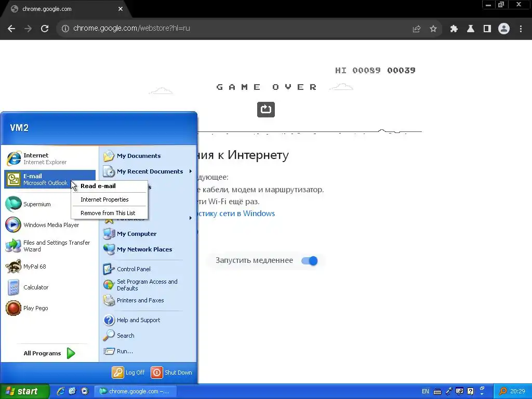Expand All Programs arrow
The image size is (532, 399).
pos(71,353)
